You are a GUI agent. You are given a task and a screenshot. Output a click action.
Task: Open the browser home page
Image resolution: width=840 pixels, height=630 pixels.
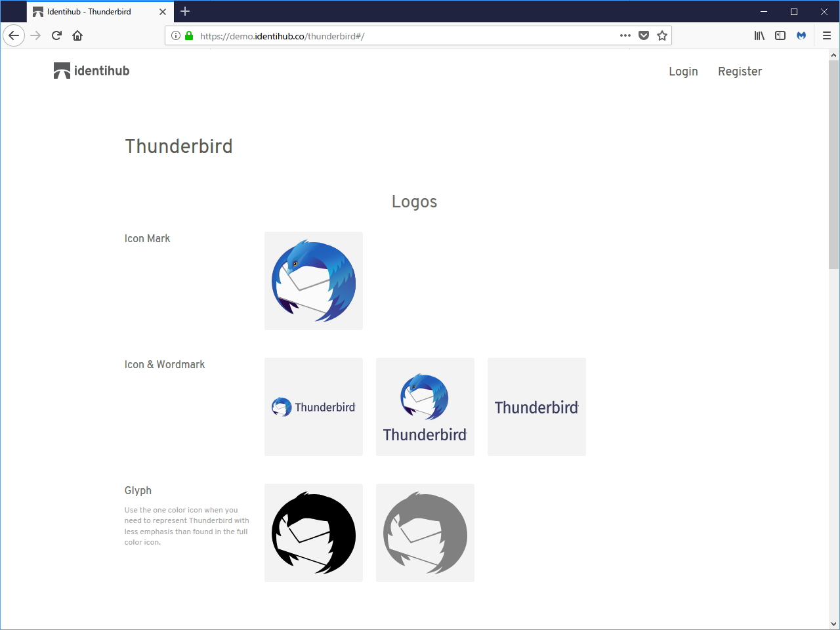pos(77,35)
